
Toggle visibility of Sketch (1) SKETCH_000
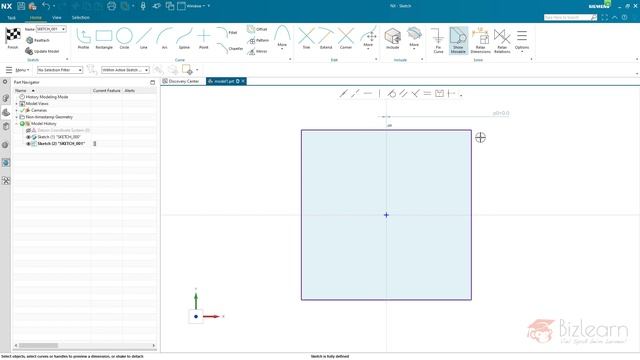[28, 137]
